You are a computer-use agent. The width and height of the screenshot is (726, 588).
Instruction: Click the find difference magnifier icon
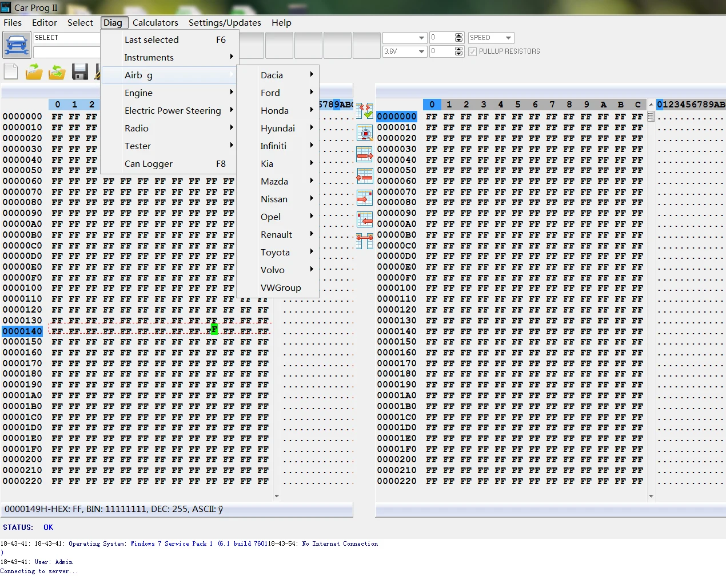[x=364, y=133]
